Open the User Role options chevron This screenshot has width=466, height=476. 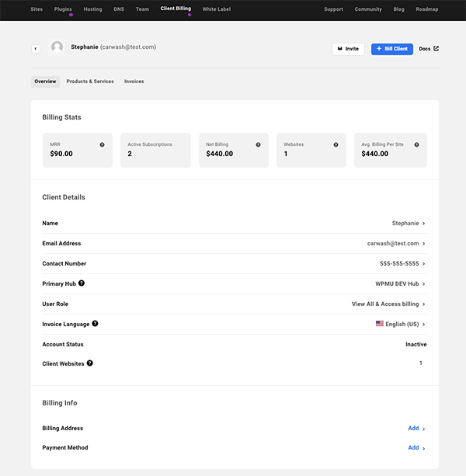pos(424,304)
